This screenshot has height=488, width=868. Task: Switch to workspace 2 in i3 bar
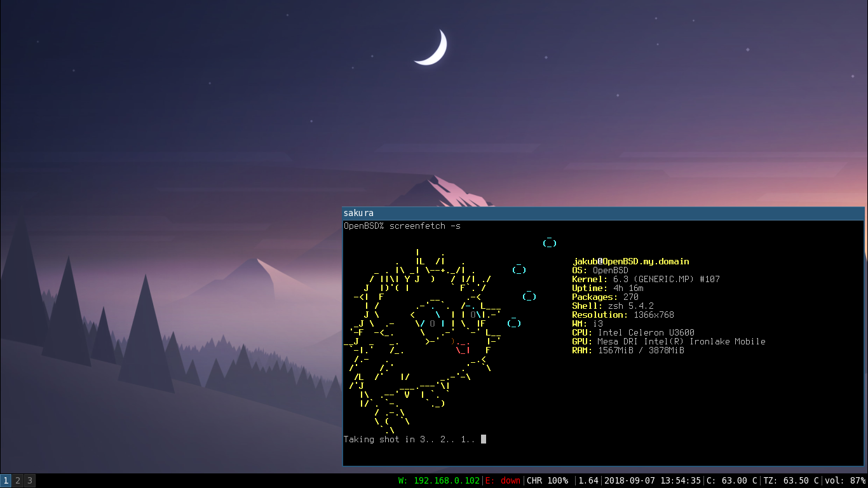[18, 480]
